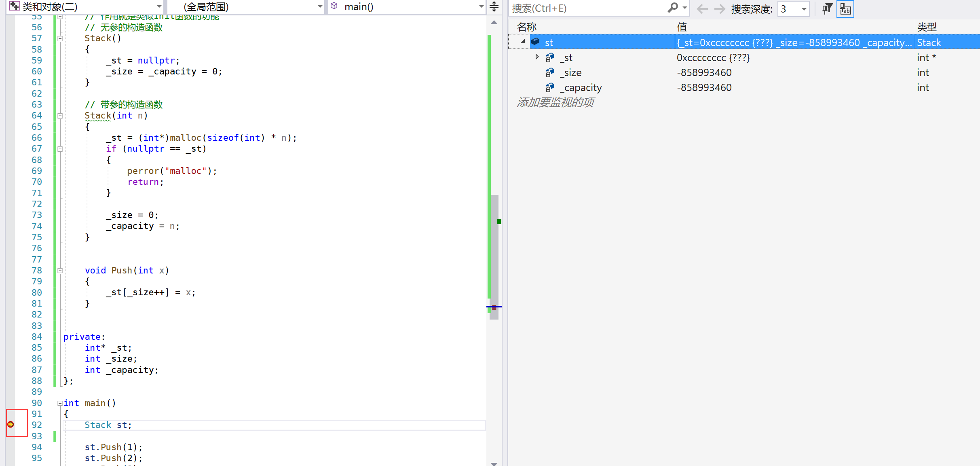Image resolution: width=980 pixels, height=466 pixels.
Task: Click the forward navigation arrow in watch
Action: (720, 9)
